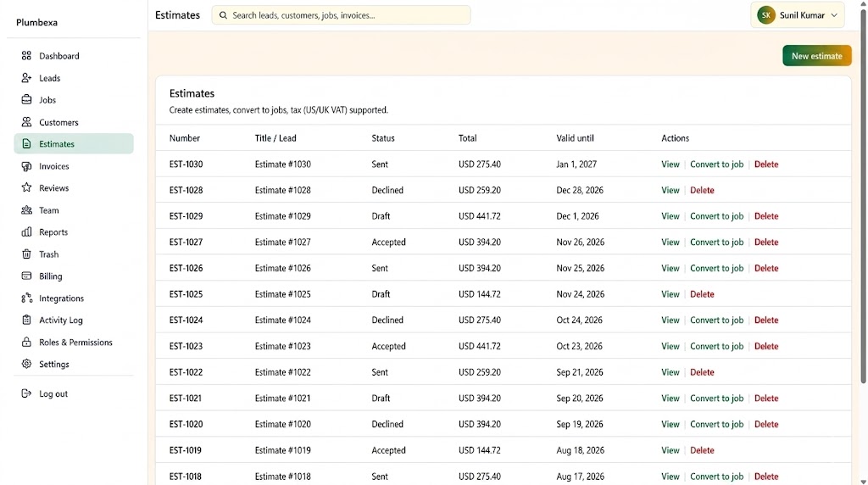Click the Estimates document icon
868x485 pixels.
pos(26,144)
